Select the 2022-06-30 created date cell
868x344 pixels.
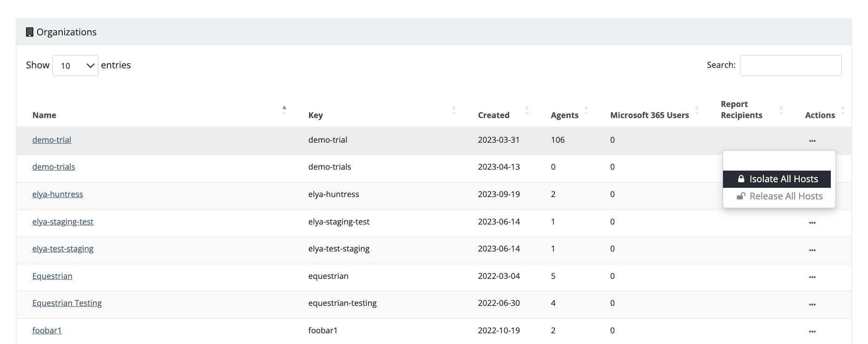click(x=499, y=303)
